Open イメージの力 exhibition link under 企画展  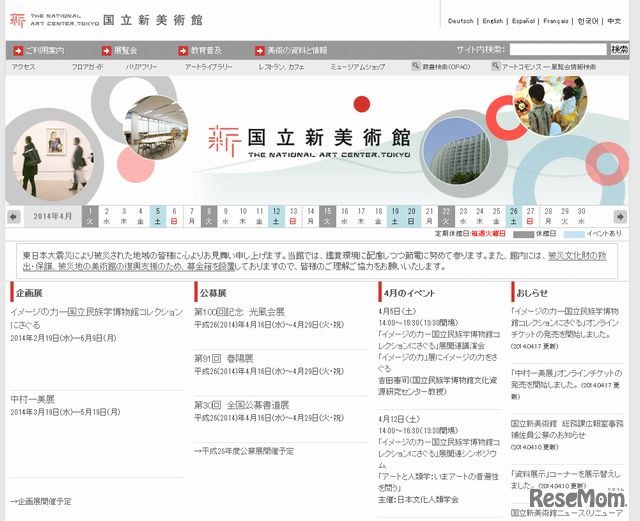97,318
